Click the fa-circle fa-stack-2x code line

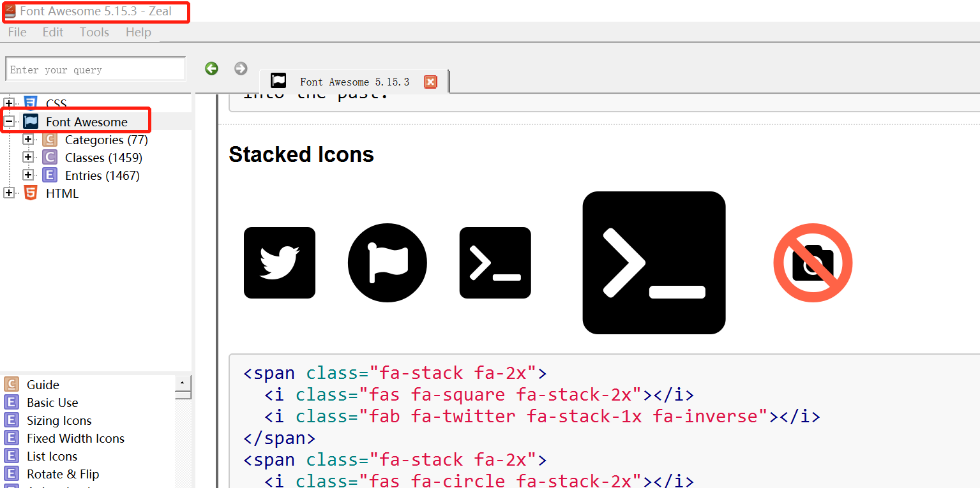click(x=479, y=480)
